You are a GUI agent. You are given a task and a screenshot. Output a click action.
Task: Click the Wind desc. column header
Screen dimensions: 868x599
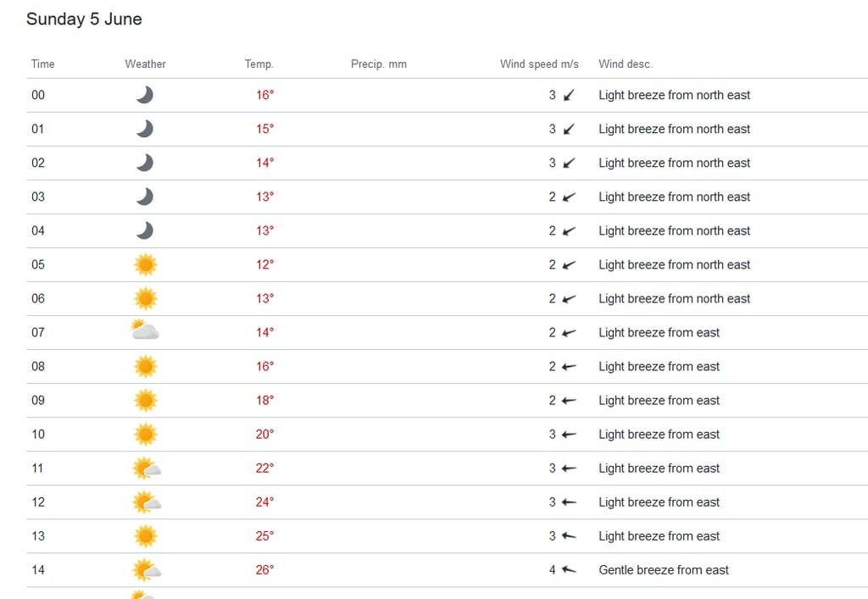click(625, 64)
